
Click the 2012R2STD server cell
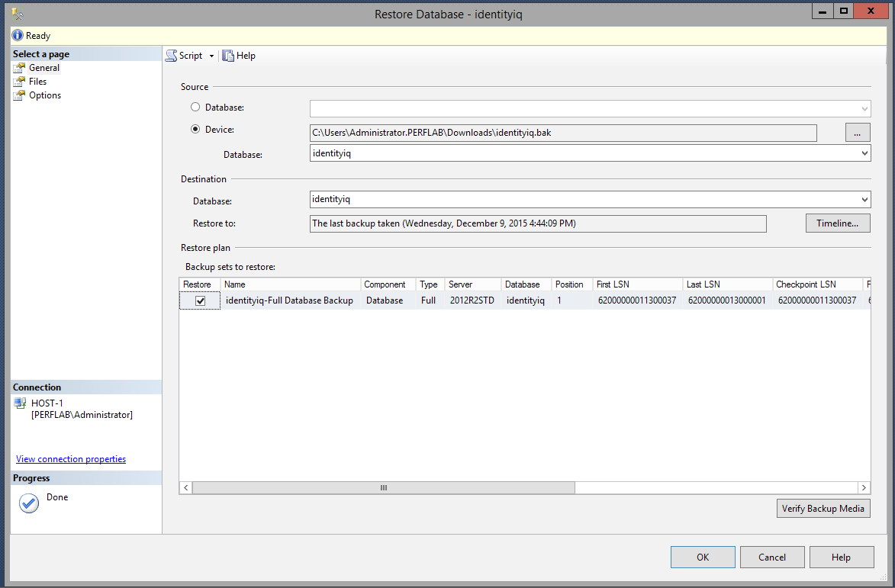coord(472,300)
